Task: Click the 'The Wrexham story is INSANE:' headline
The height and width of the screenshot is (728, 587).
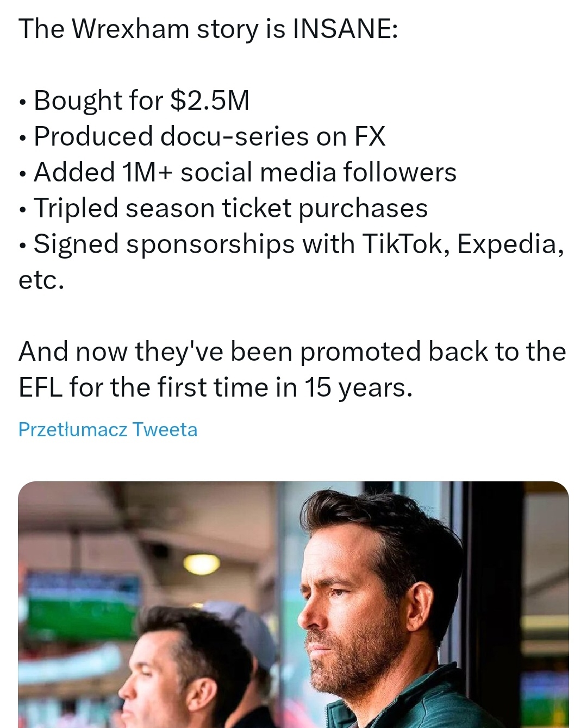Action: (x=208, y=29)
